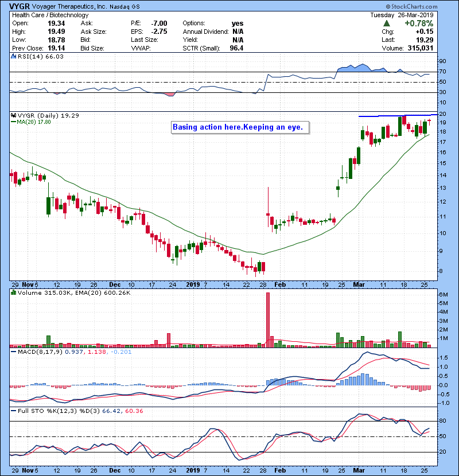Click the 'Basing action here' annotation box
Screen dimensions: 459x476
click(240, 127)
